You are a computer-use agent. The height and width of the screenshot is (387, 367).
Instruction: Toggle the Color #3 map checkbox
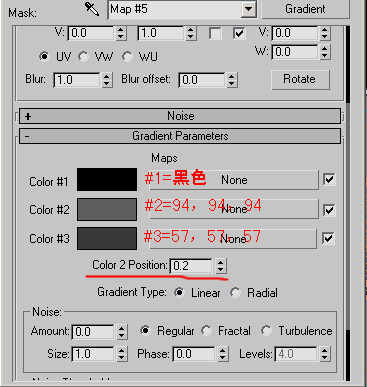pos(328,238)
